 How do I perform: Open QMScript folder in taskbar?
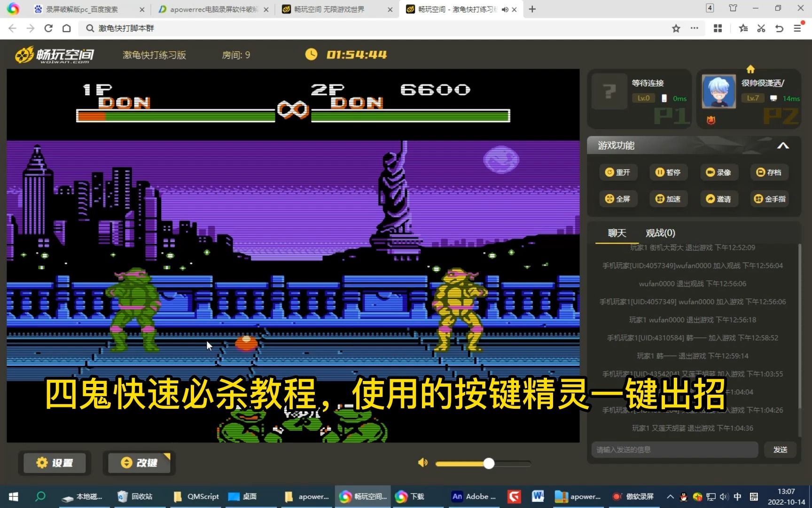click(x=196, y=497)
